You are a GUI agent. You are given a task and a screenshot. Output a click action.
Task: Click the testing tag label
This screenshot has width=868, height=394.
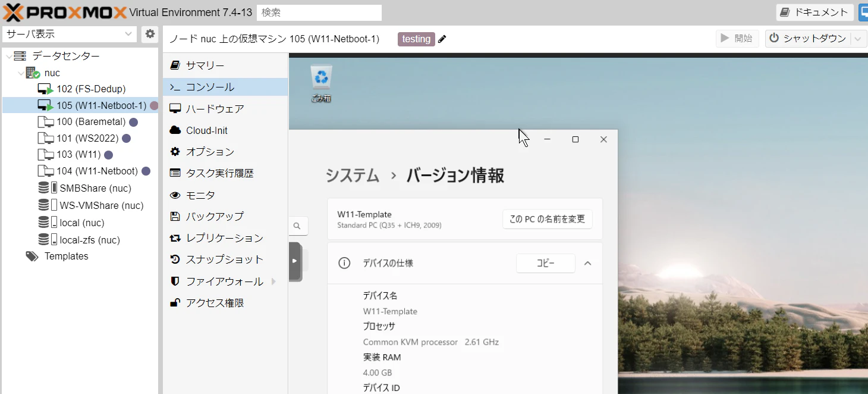416,39
